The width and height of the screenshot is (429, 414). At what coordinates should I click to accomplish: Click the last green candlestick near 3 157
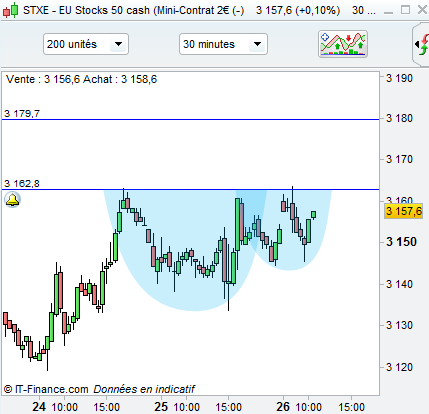point(313,215)
